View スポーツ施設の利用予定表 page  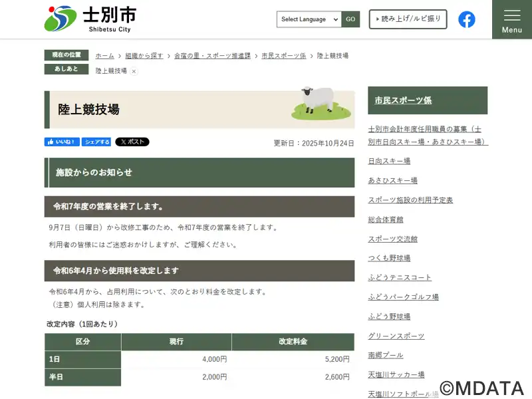410,200
